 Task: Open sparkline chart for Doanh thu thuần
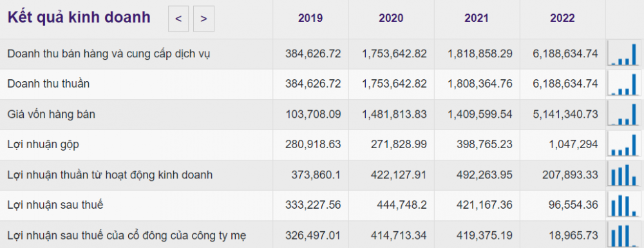coord(624,84)
